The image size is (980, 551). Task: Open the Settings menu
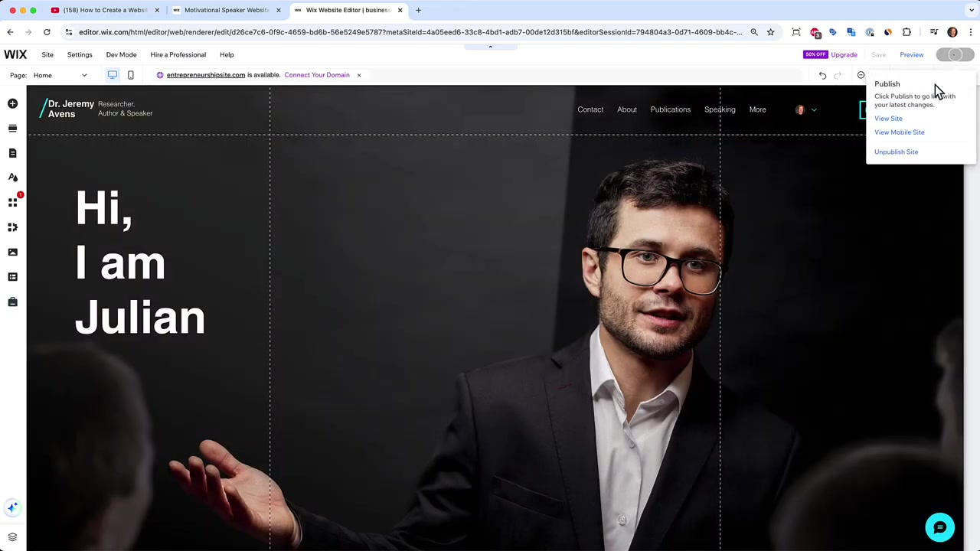coord(80,54)
